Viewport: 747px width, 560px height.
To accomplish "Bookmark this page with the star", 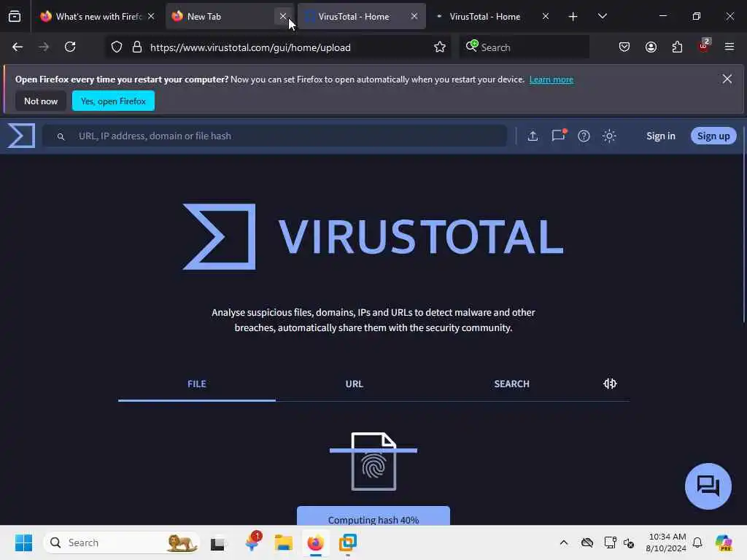I will coord(440,47).
